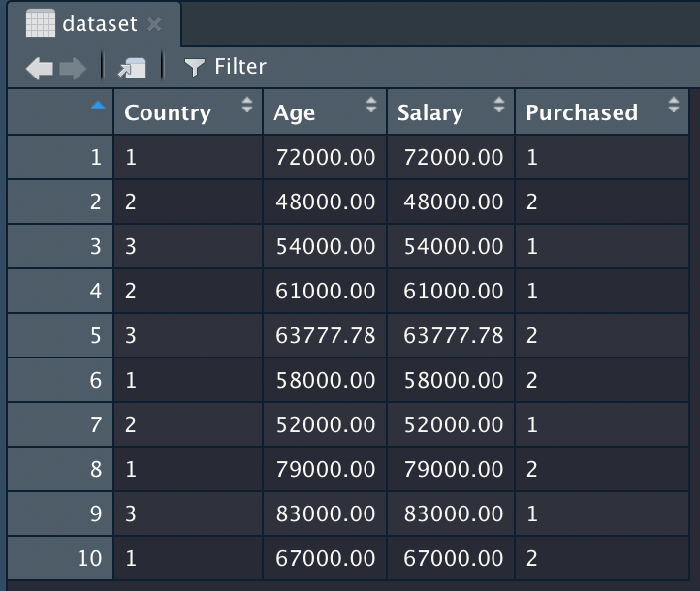The height and width of the screenshot is (591, 700).
Task: Click Country value in row 5
Action: tap(130, 335)
